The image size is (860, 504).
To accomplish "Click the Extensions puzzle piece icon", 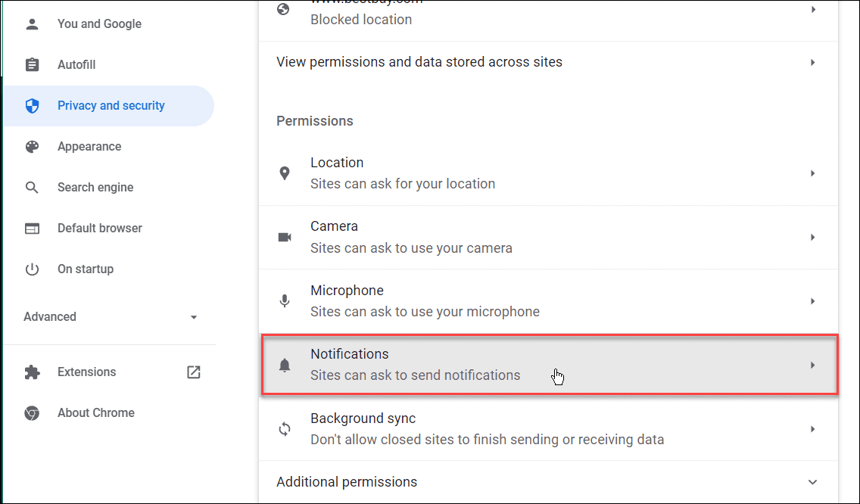I will click(33, 372).
